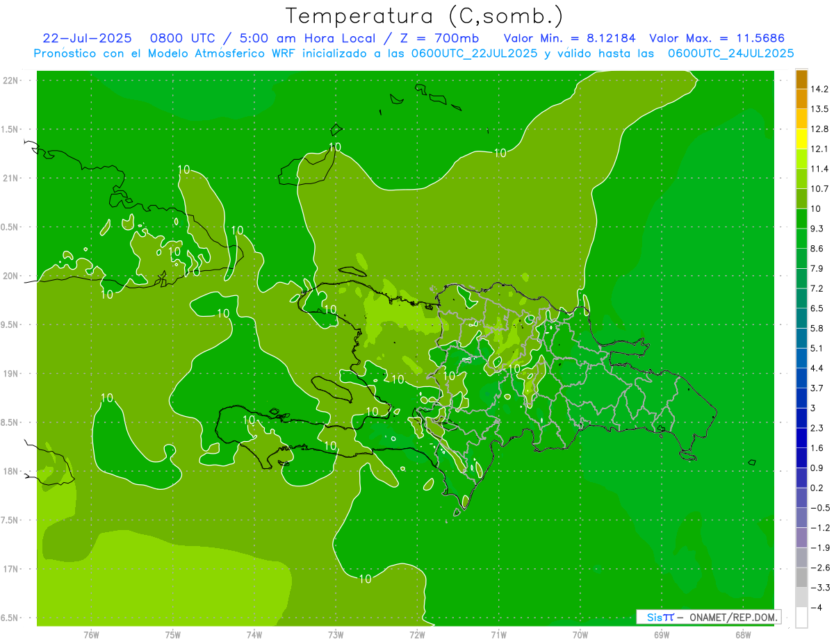This screenshot has width=834, height=644.
Task: Click legend value '-2.6'
Action: 820,568
